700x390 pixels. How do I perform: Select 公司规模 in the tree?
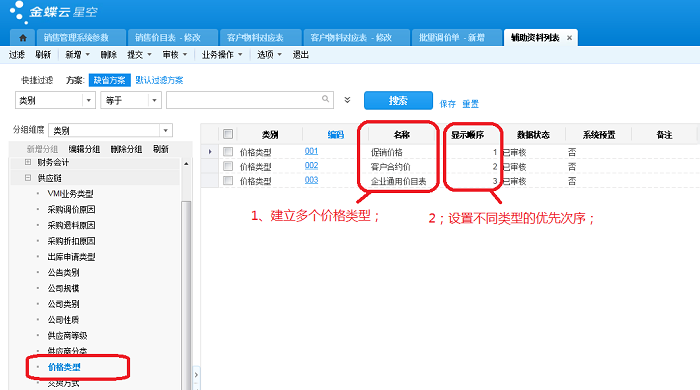63,288
